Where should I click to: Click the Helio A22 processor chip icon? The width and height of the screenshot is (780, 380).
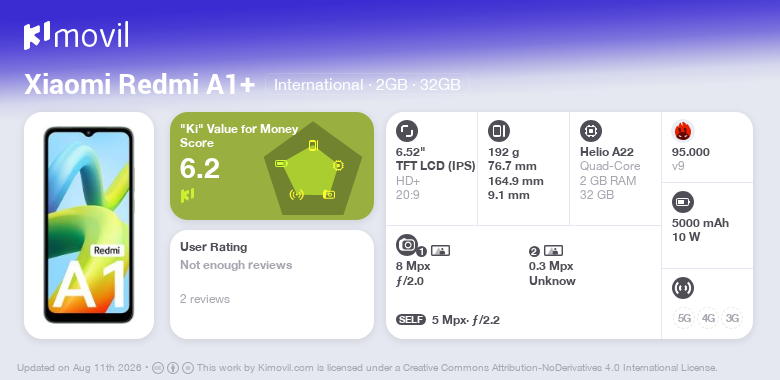[x=591, y=131]
